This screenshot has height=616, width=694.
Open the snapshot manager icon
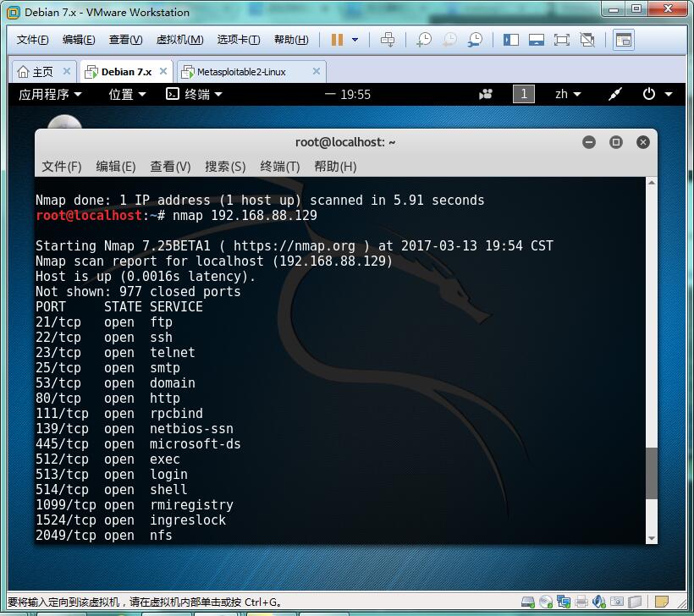tap(475, 40)
